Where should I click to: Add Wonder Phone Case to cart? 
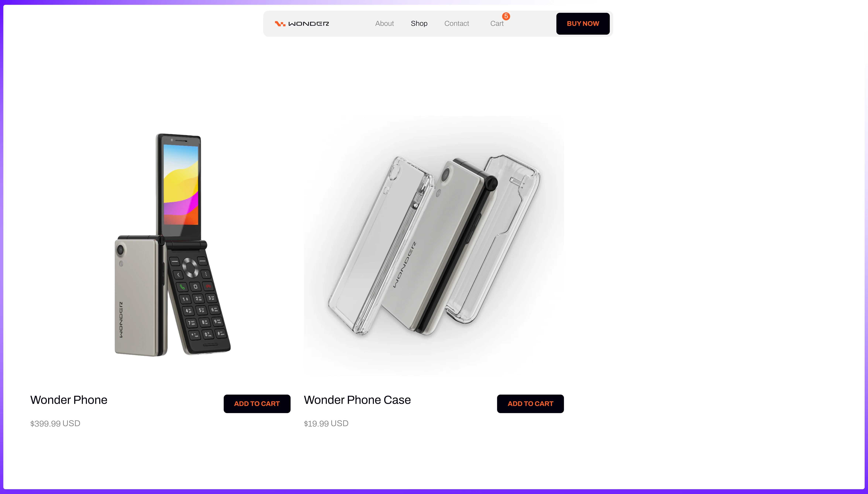point(530,404)
